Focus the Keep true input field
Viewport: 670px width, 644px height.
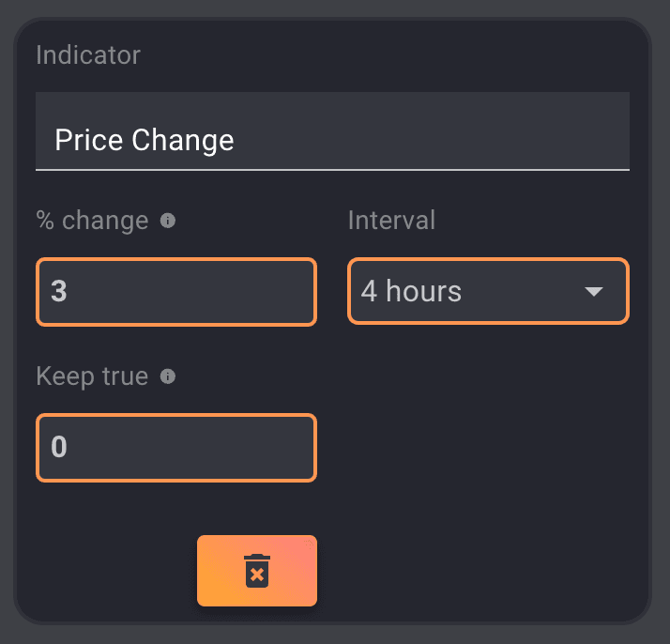(x=176, y=447)
